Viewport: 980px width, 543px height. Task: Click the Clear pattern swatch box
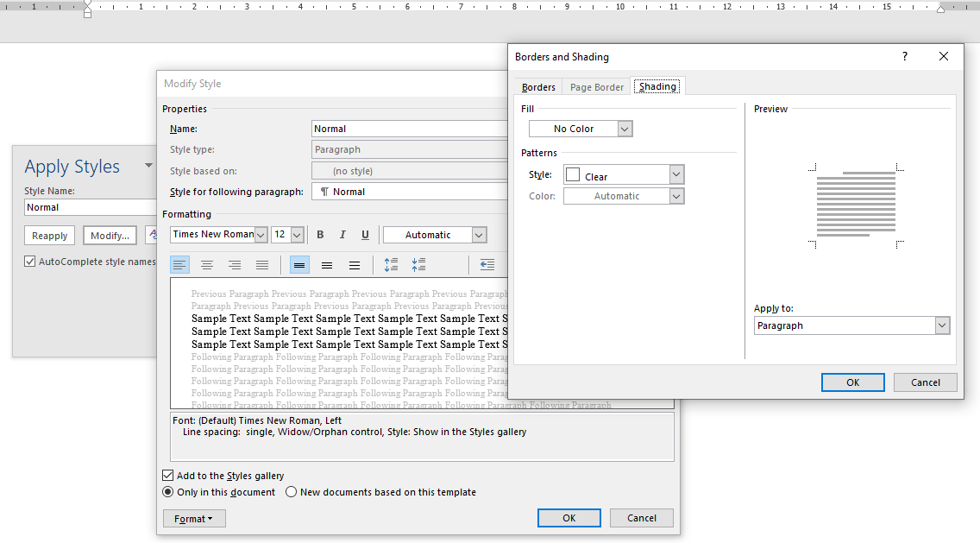click(573, 175)
